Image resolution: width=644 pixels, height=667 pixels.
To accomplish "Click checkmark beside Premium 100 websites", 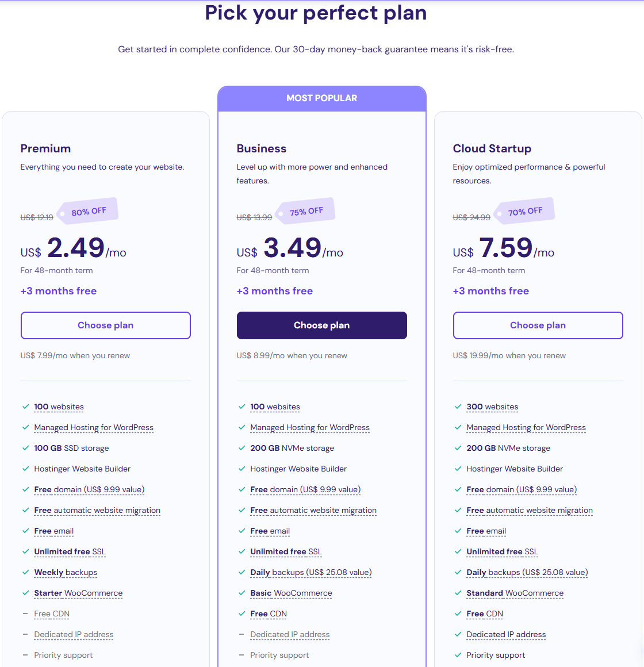I will [25, 407].
